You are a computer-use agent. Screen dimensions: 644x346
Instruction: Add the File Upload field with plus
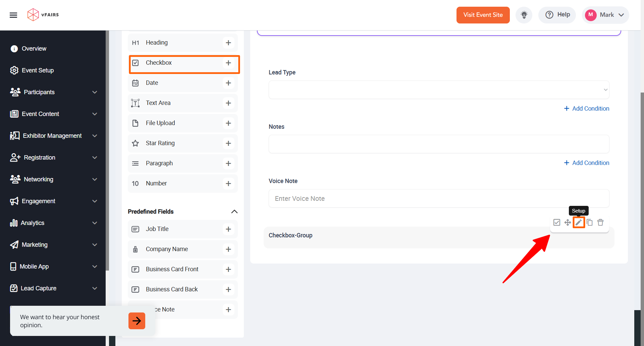coord(228,123)
